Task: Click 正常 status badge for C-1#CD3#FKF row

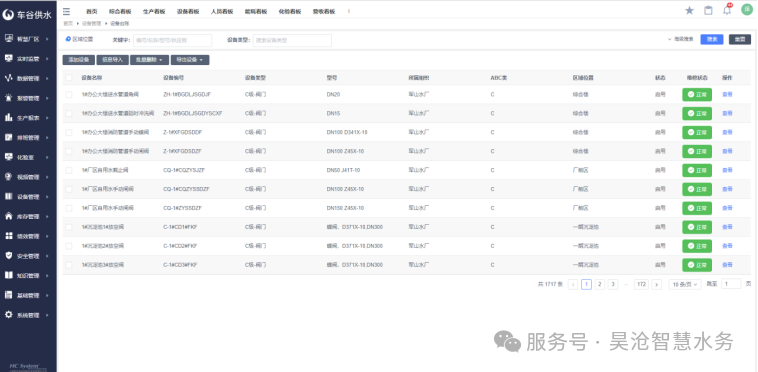Action: (x=697, y=265)
